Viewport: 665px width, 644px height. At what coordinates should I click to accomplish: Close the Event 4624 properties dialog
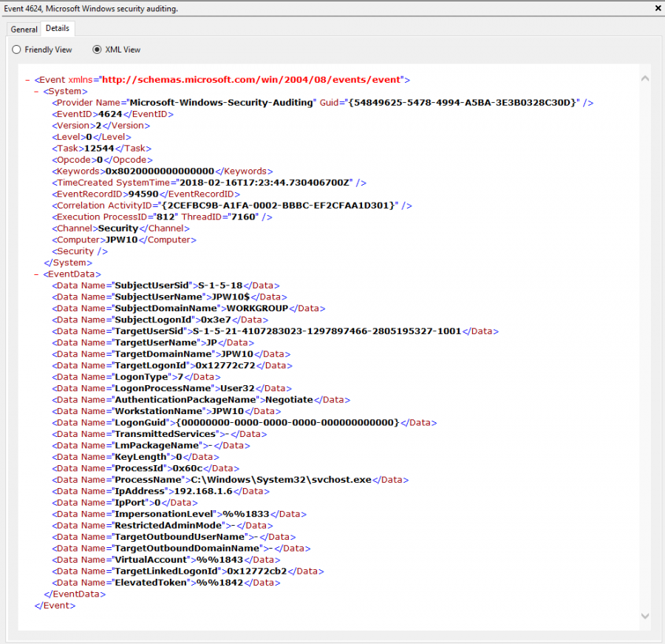pyautogui.click(x=657, y=8)
